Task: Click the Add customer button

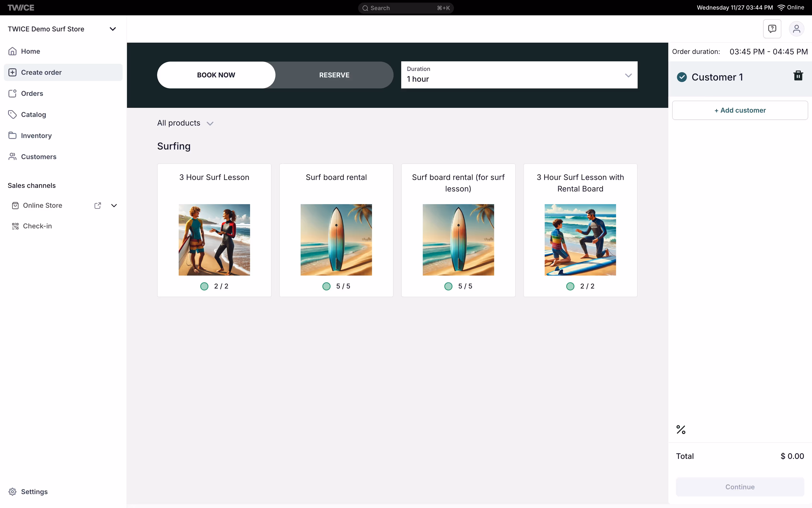Action: tap(740, 110)
